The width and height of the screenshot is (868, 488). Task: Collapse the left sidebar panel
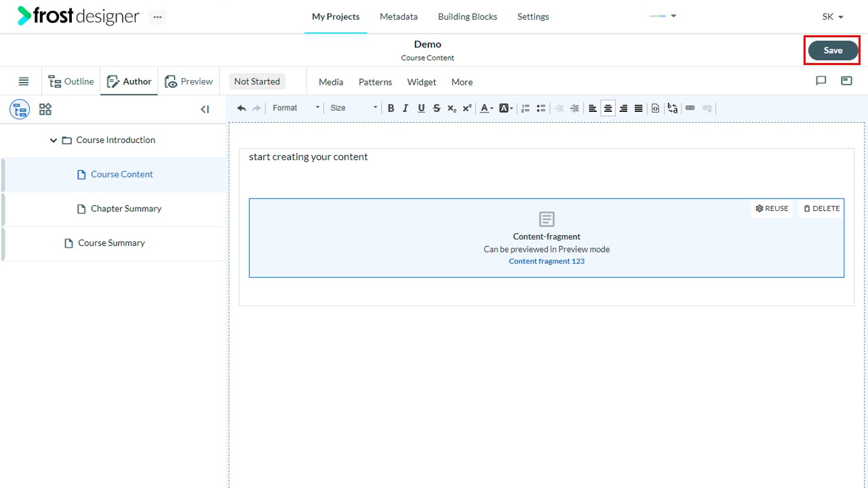tap(205, 109)
